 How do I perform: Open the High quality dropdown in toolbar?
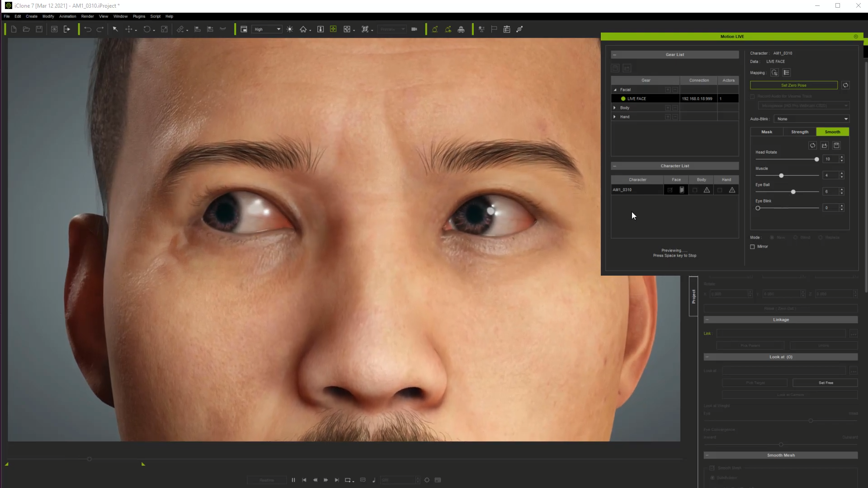[267, 29]
